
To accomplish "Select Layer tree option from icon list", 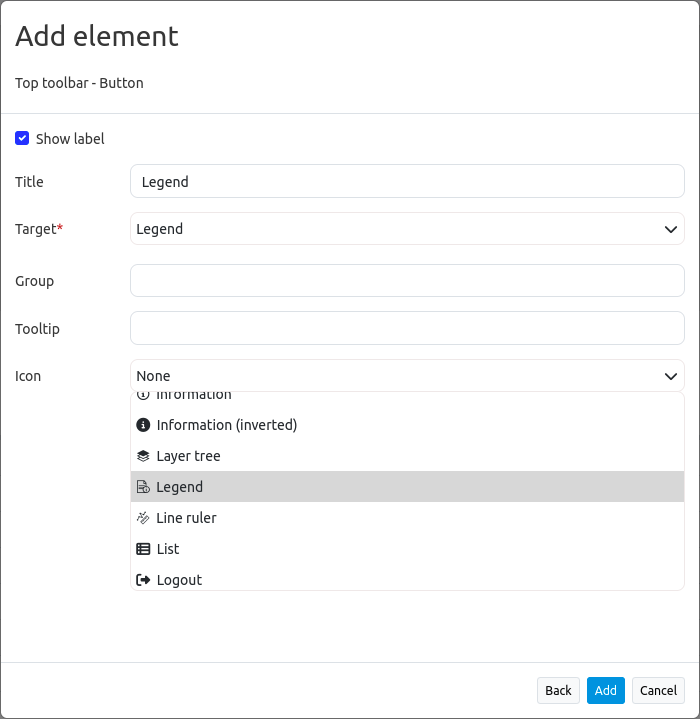I will (x=188, y=456).
